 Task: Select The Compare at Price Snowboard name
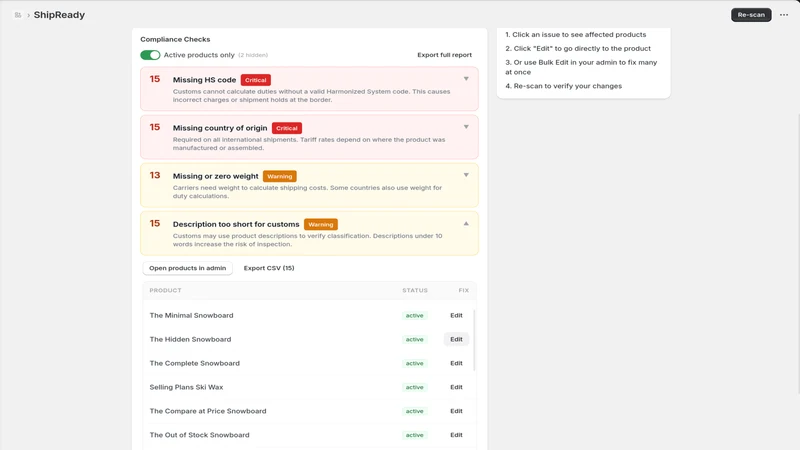coord(208,411)
